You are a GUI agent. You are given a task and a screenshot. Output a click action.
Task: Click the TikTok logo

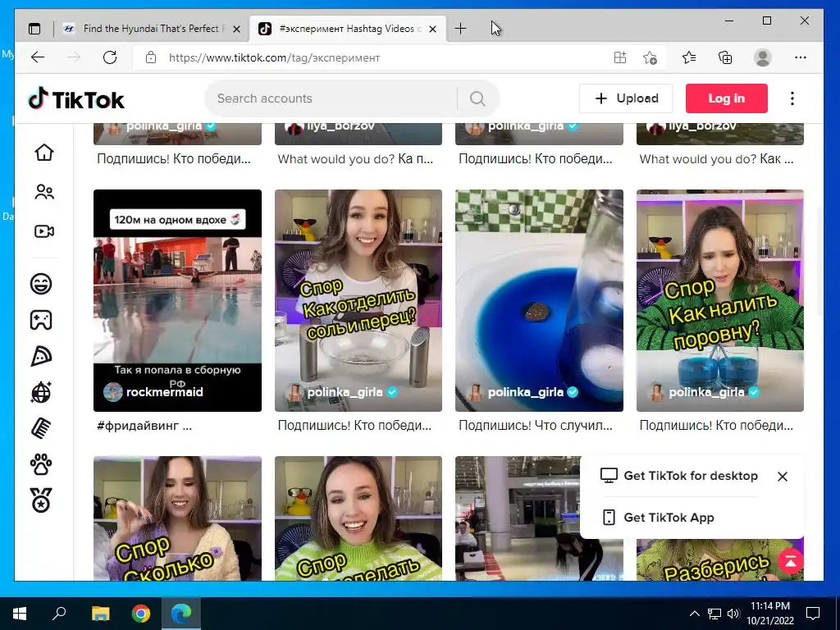click(x=76, y=99)
